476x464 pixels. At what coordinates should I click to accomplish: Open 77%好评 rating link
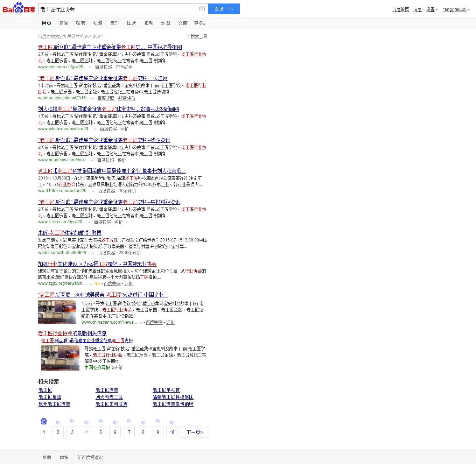tap(124, 67)
